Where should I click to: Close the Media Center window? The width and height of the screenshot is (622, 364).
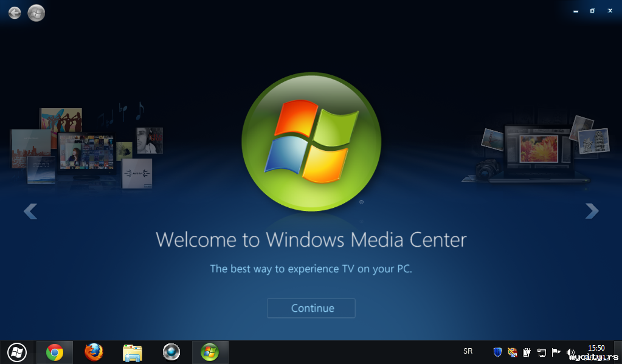pyautogui.click(x=610, y=11)
